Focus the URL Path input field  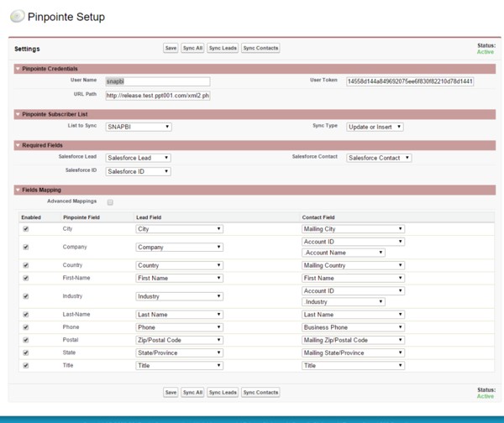click(158, 96)
